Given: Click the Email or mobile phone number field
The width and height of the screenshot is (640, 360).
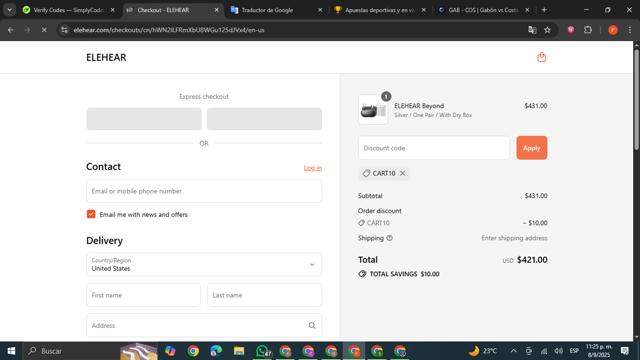Looking at the screenshot, I should pyautogui.click(x=204, y=191).
